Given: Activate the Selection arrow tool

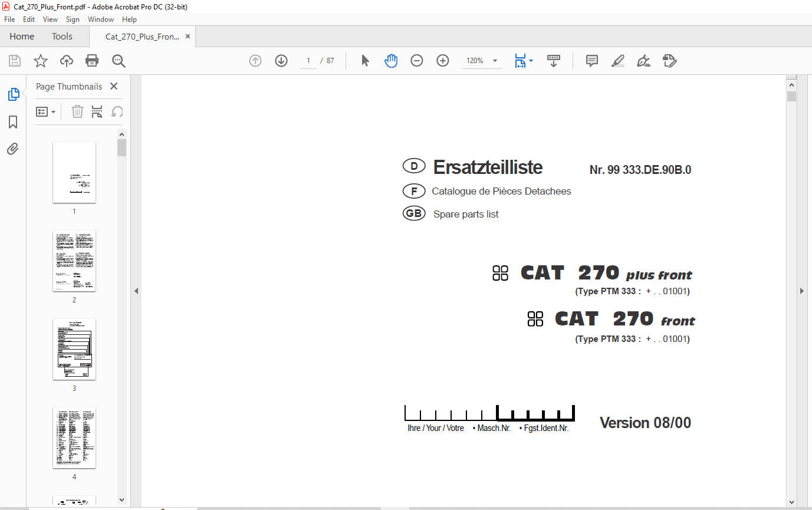Looking at the screenshot, I should coord(365,61).
